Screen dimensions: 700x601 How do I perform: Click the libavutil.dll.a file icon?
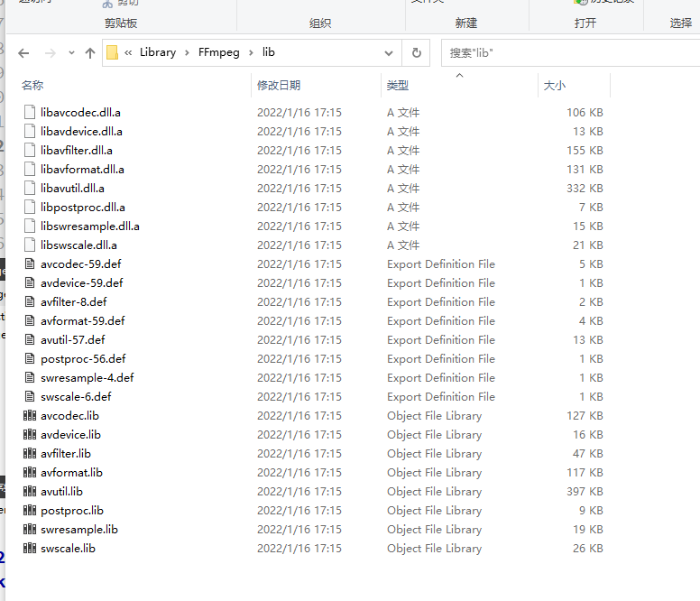[x=30, y=188]
